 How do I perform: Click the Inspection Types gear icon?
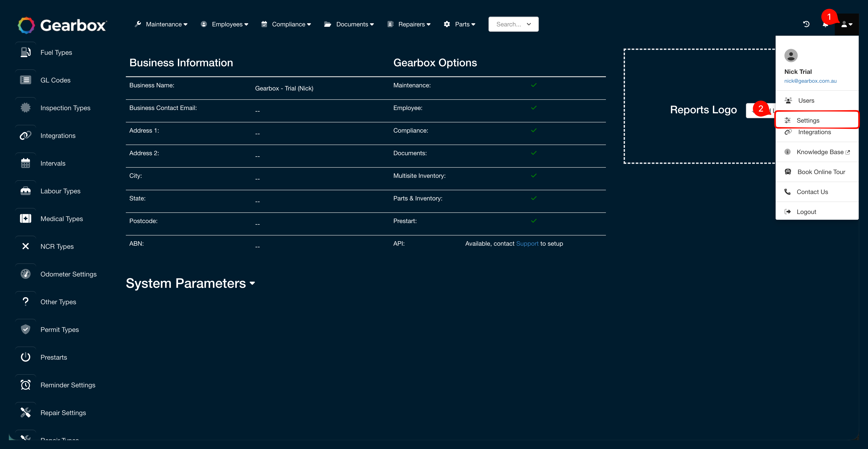[26, 108]
